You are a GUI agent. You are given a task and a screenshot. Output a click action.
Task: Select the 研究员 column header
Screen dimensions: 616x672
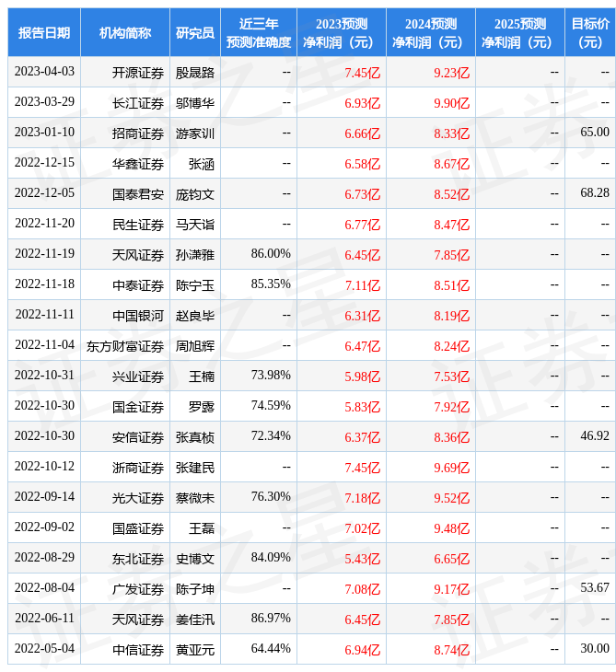(x=195, y=32)
